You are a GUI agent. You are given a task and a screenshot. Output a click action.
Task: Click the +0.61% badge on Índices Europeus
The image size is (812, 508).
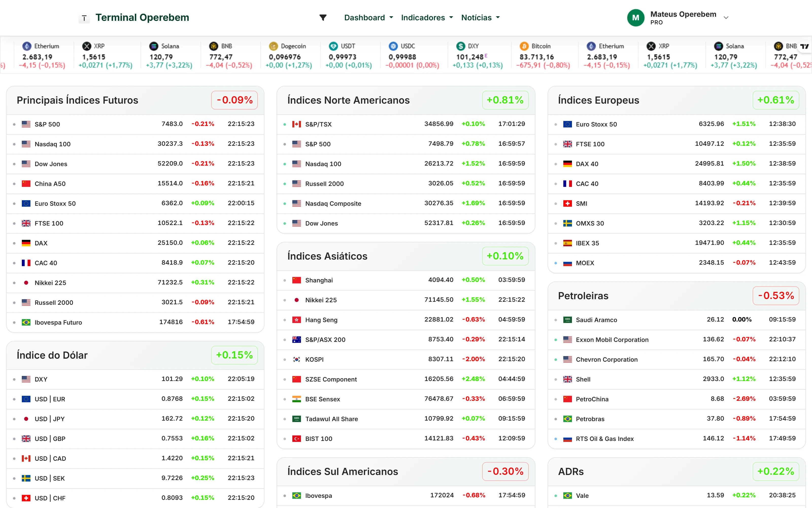(x=776, y=100)
